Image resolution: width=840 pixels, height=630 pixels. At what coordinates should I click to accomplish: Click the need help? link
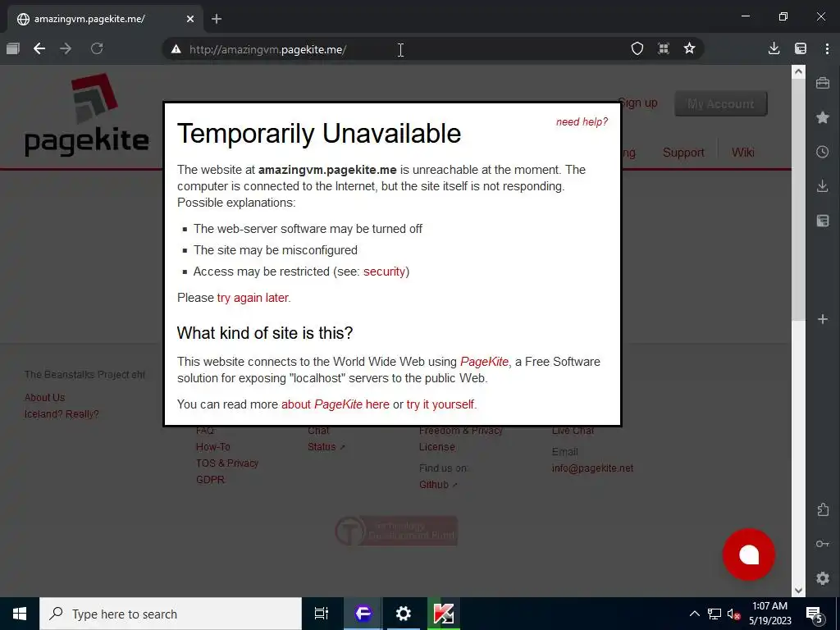tap(582, 121)
